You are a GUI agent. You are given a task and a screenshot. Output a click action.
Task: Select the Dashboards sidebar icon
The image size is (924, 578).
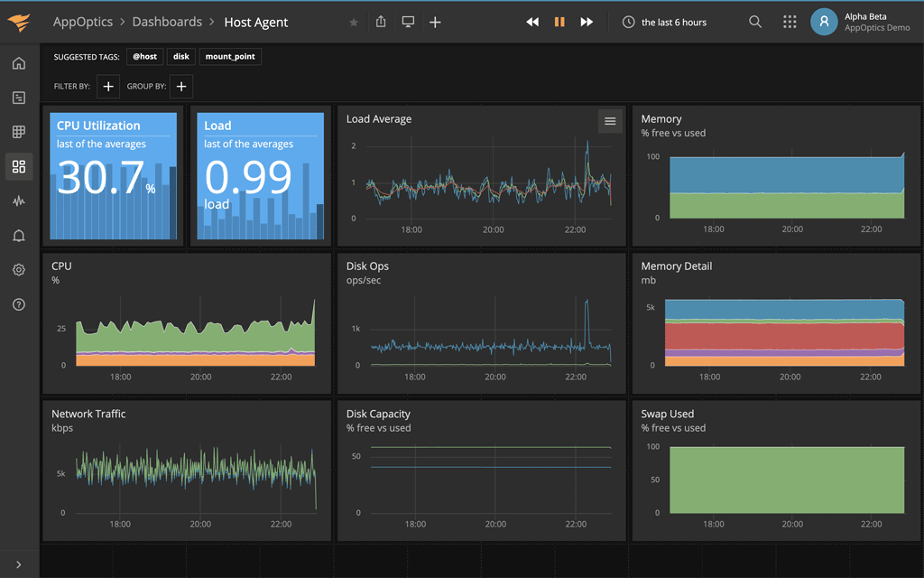[19, 166]
